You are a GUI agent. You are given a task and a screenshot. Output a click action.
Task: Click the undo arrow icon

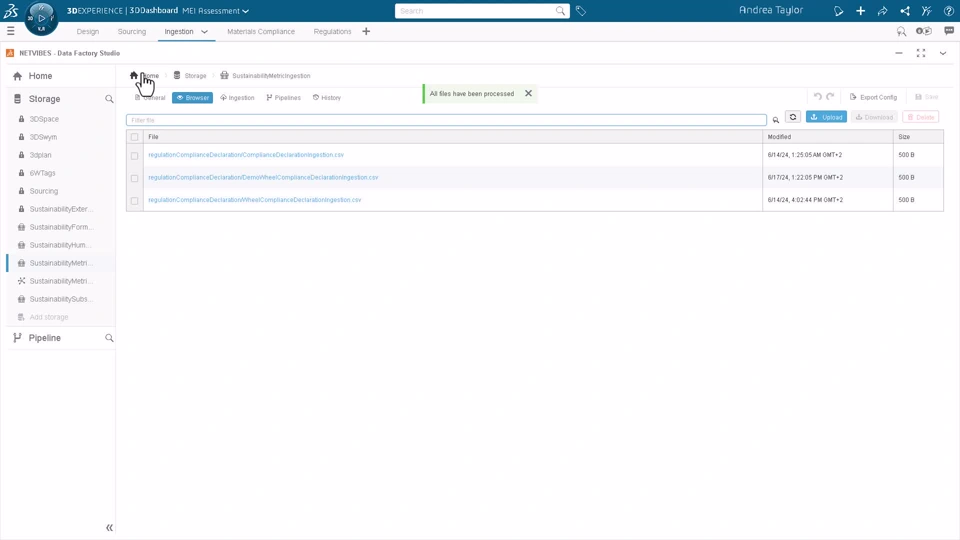point(817,97)
